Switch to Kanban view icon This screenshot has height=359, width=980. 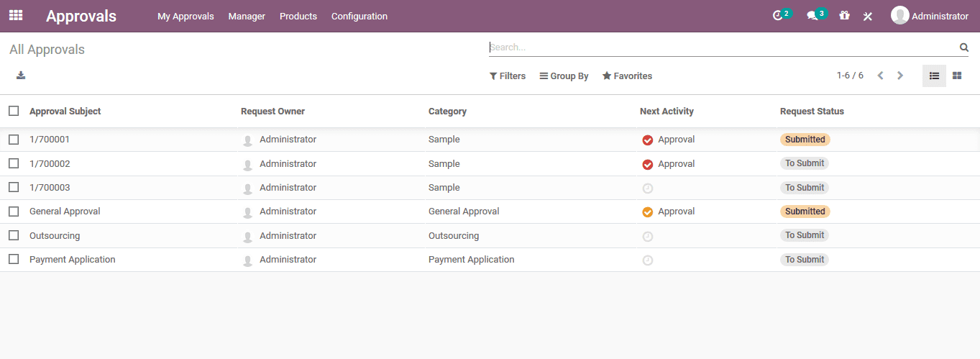(957, 76)
